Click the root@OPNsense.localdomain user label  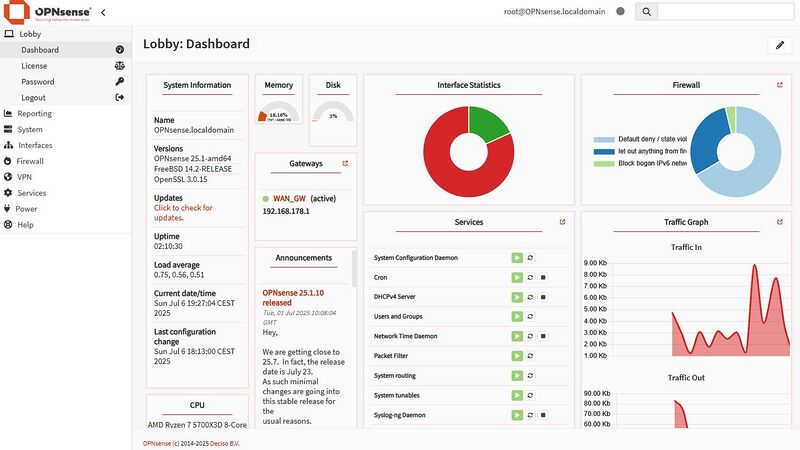[555, 11]
